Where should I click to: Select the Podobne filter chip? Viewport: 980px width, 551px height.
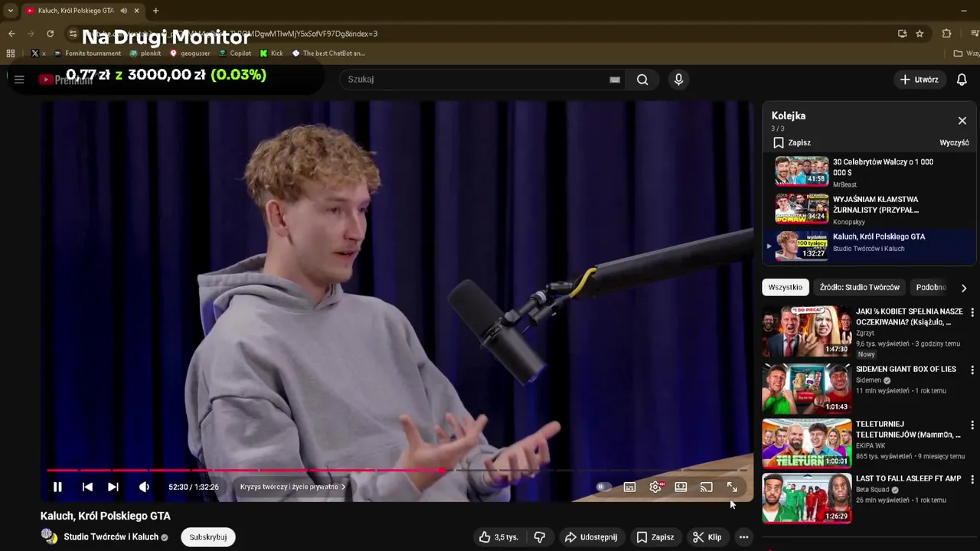(x=932, y=287)
